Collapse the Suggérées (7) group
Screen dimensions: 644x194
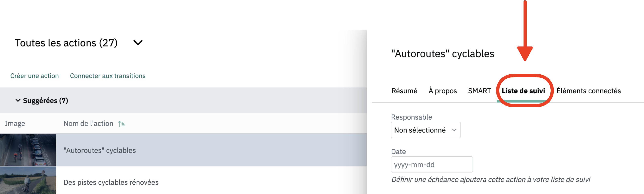18,100
